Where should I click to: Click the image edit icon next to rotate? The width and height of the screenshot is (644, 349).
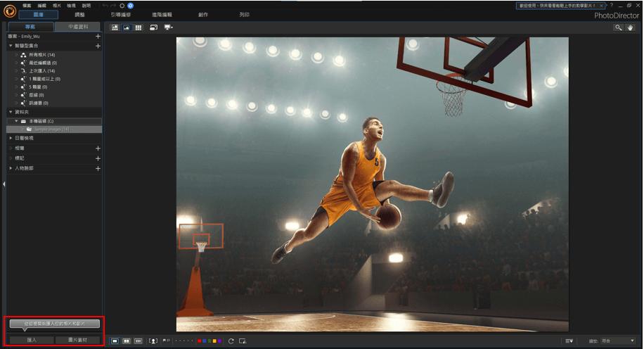pyautogui.click(x=243, y=341)
